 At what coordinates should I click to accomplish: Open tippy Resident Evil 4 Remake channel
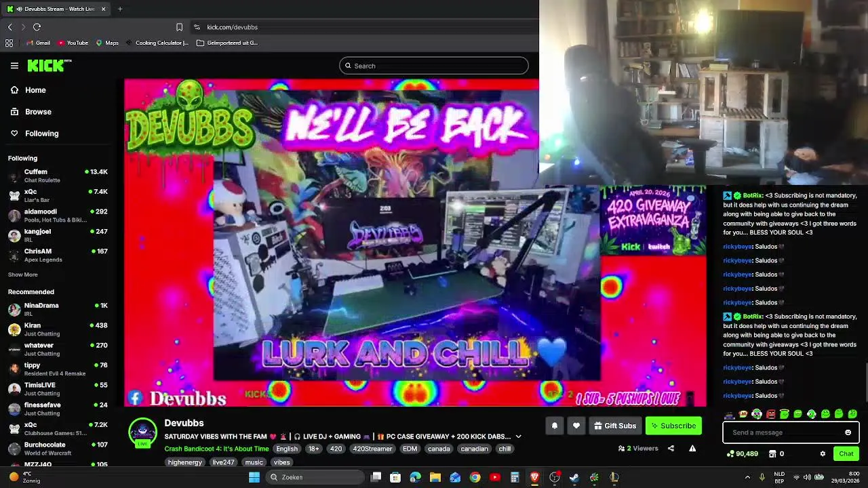pos(58,369)
